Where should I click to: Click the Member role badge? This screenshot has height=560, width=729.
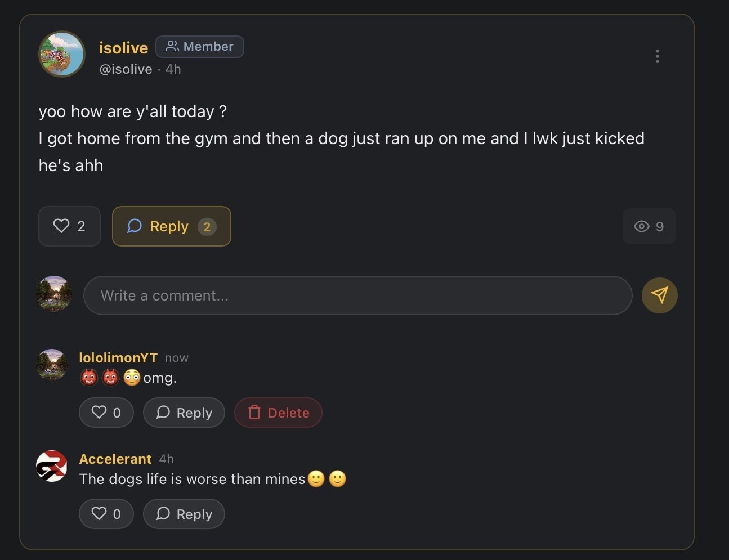[200, 47]
